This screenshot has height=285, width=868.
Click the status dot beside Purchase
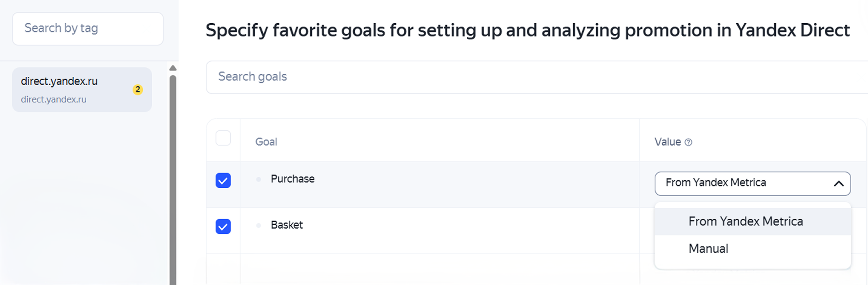pyautogui.click(x=258, y=179)
